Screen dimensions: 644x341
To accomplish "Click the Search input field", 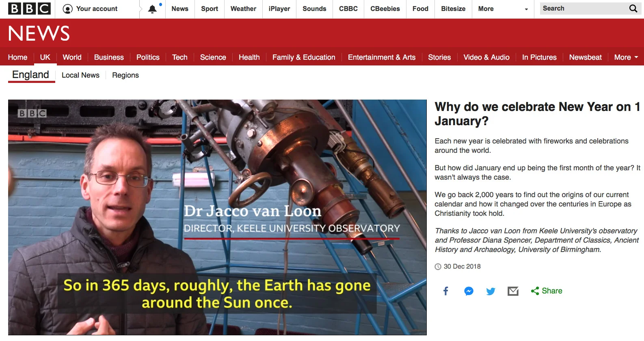I will coord(583,9).
